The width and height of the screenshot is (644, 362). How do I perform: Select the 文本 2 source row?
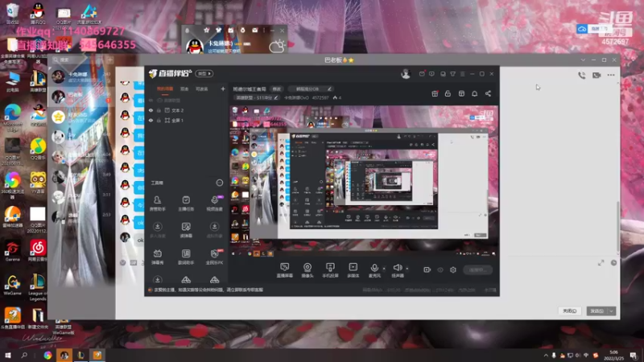tap(188, 110)
